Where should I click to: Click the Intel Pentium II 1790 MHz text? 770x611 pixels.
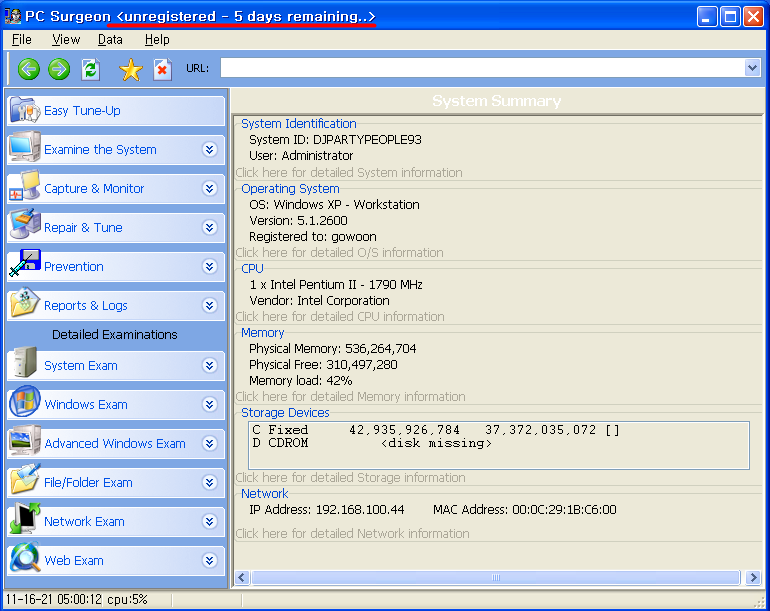click(x=336, y=284)
